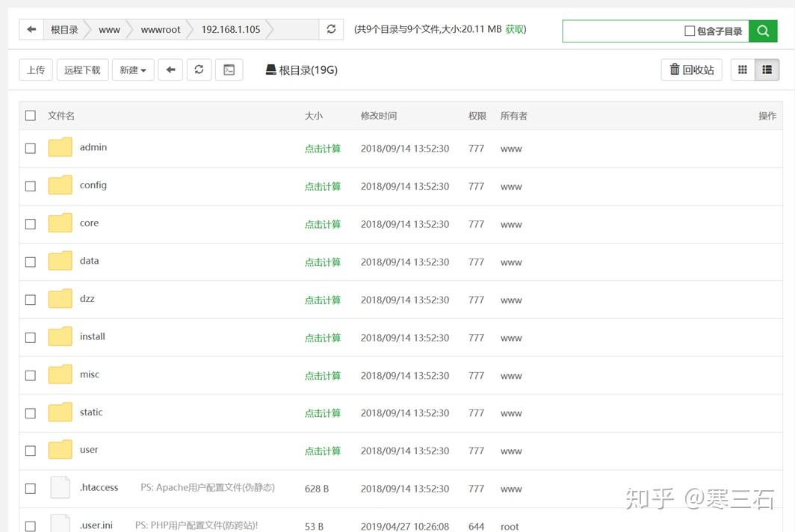This screenshot has height=532, width=795.
Task: Calculate size of the install folder
Action: point(323,338)
